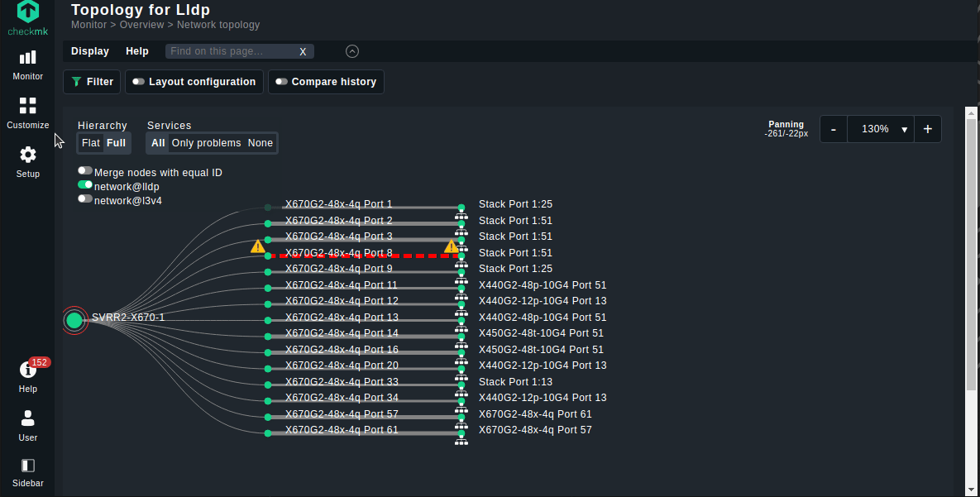Disable the network@lldp layer
This screenshot has width=980, height=497.
pyautogui.click(x=85, y=185)
